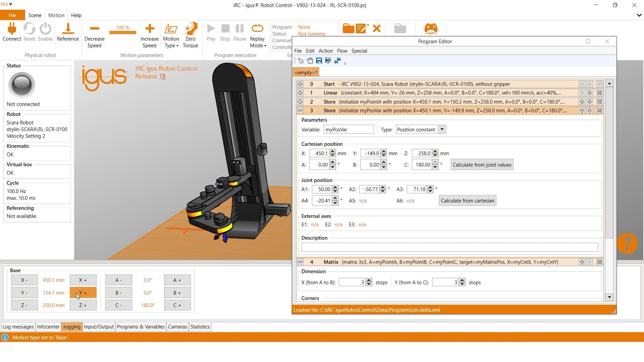
Task: Click the Program Editor vertical scrollbar
Action: tap(609, 190)
